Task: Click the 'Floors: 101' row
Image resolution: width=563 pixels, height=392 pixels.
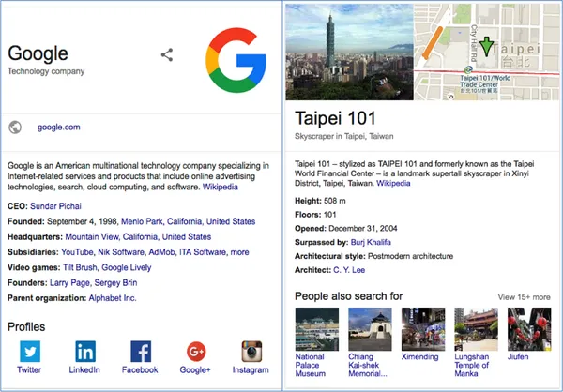Action: pyautogui.click(x=315, y=215)
